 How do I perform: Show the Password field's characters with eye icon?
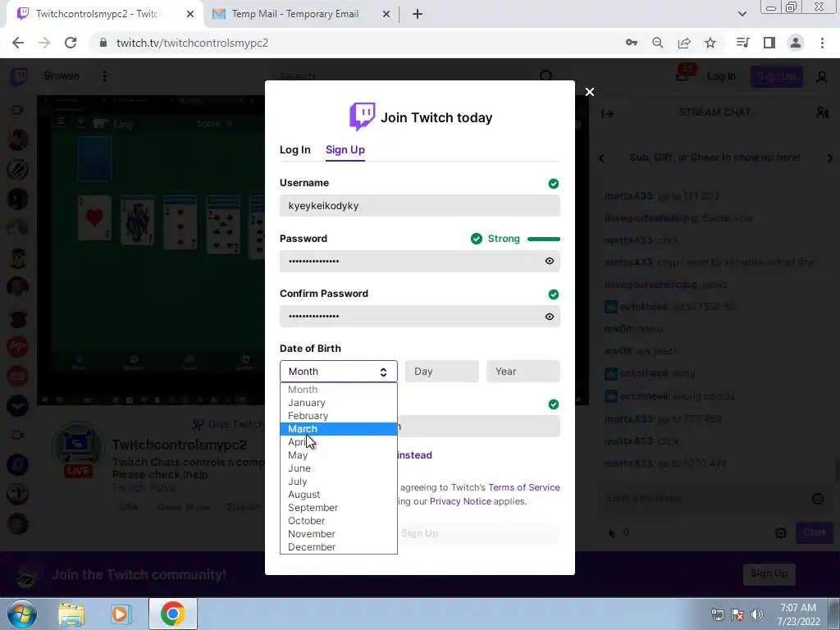tap(549, 261)
